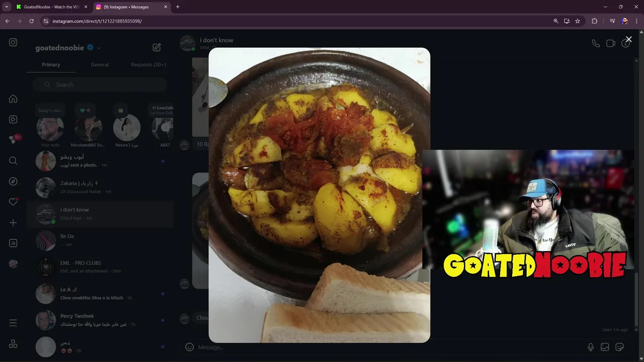Click the enlarged tajine photo
The width and height of the screenshot is (644, 362).
[319, 195]
